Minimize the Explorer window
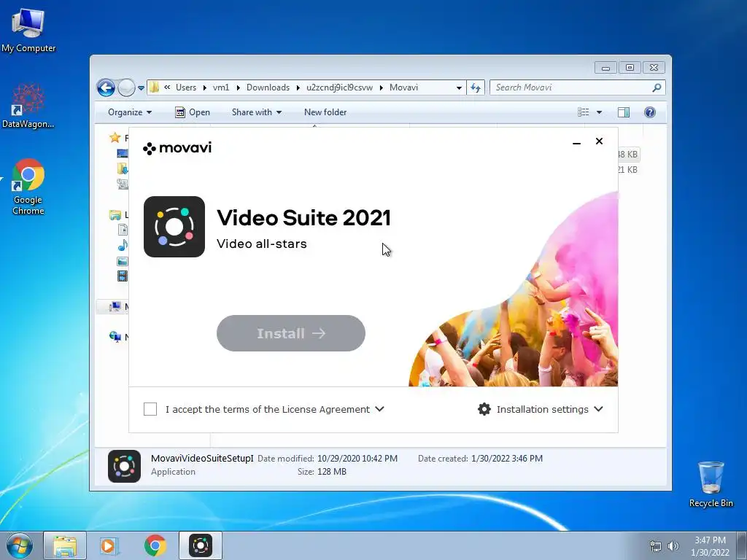The height and width of the screenshot is (560, 747). click(x=605, y=68)
